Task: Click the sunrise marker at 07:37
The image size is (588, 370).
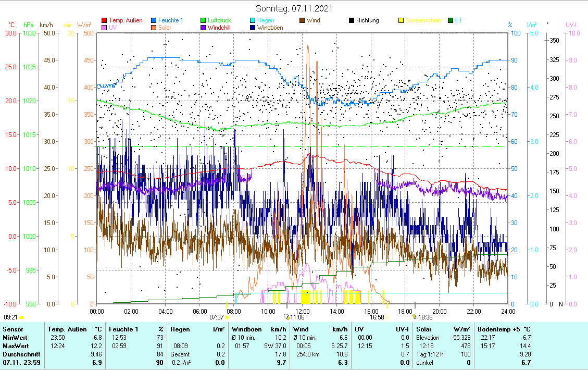Action: (x=227, y=317)
